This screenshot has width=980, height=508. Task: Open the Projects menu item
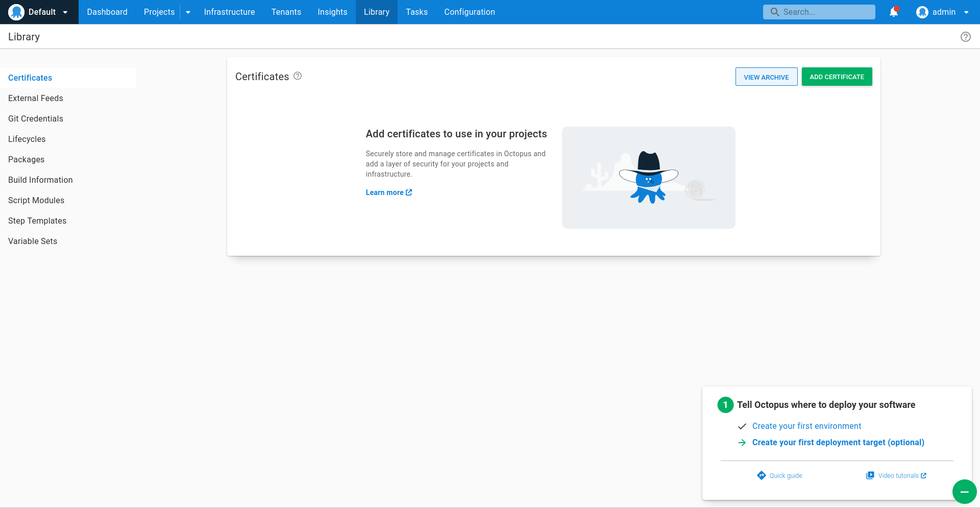pyautogui.click(x=159, y=12)
